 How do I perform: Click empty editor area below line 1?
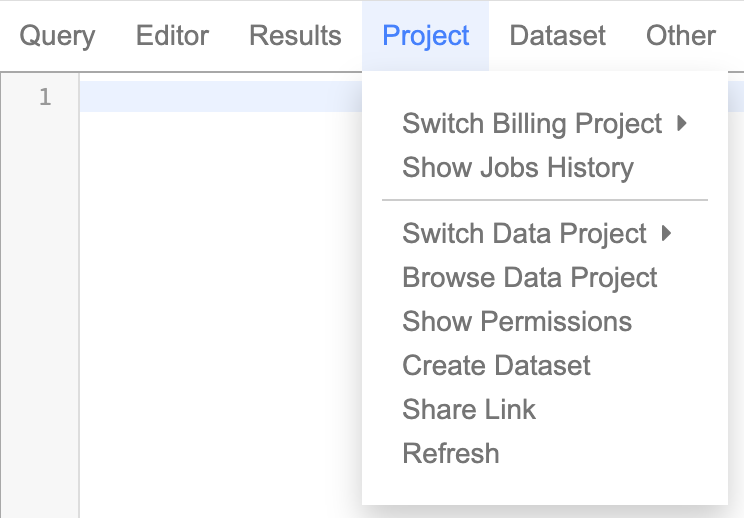tap(220, 300)
